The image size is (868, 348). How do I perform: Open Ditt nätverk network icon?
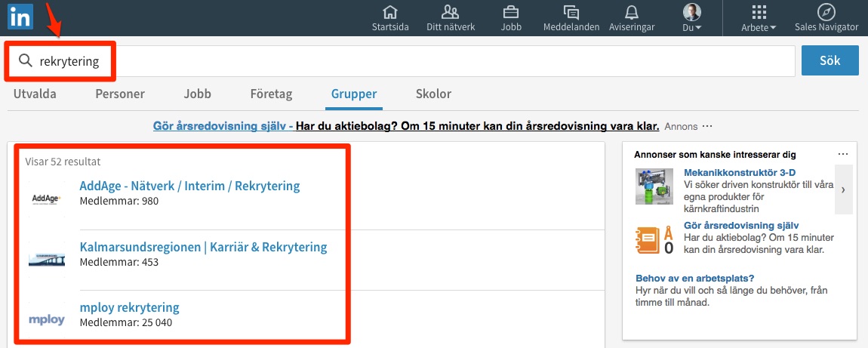click(x=451, y=12)
